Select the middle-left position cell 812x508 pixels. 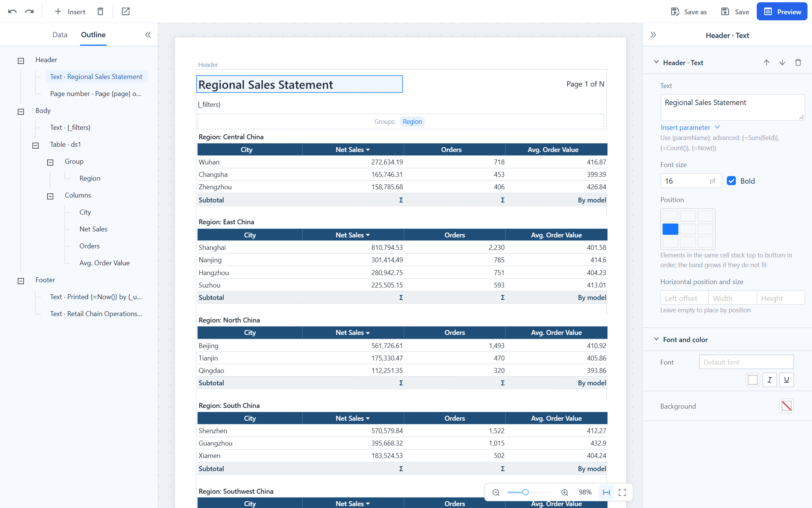pyautogui.click(x=670, y=229)
